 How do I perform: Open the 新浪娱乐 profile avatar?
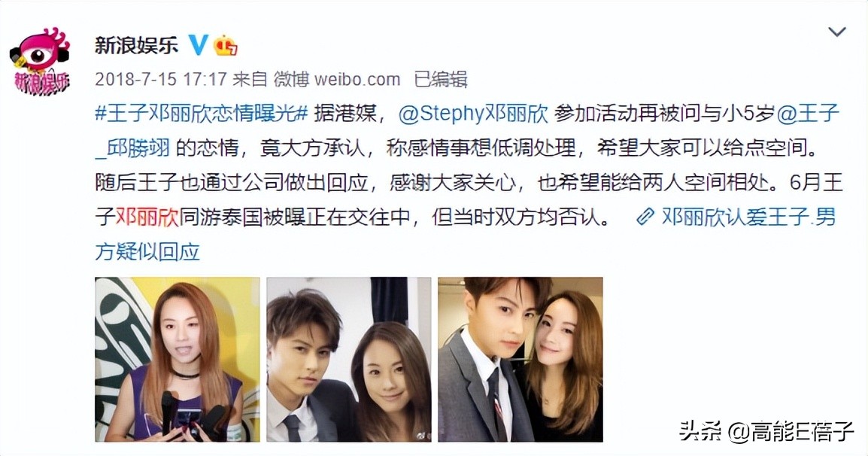[40, 61]
